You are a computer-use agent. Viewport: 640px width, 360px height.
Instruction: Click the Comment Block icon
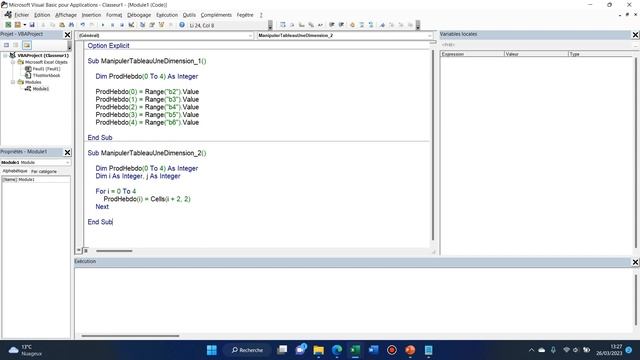[362, 25]
